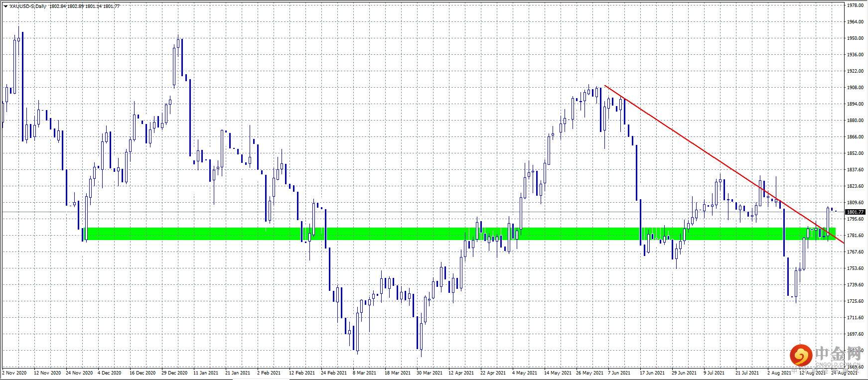Select the red descending trendline
The height and width of the screenshot is (380, 868).
tap(723, 164)
